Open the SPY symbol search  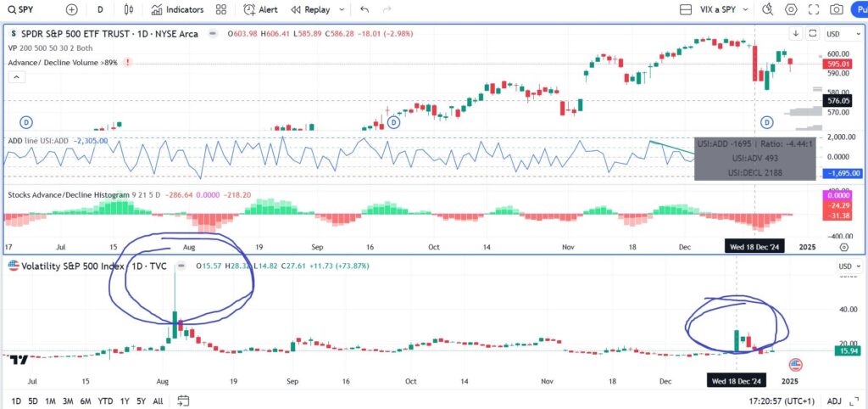pos(19,9)
